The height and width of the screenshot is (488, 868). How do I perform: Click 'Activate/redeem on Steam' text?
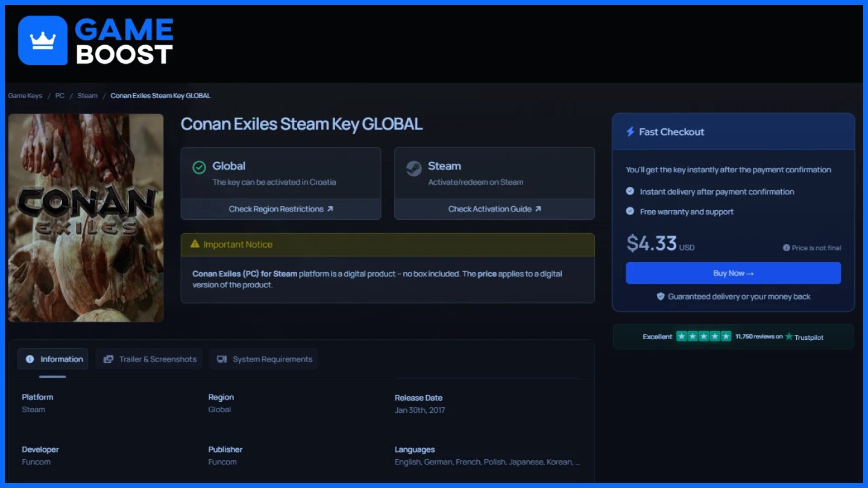pos(476,182)
